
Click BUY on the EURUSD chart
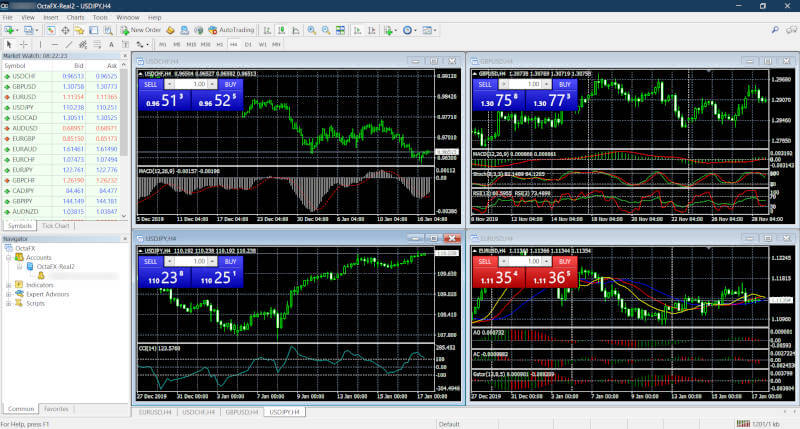[564, 260]
